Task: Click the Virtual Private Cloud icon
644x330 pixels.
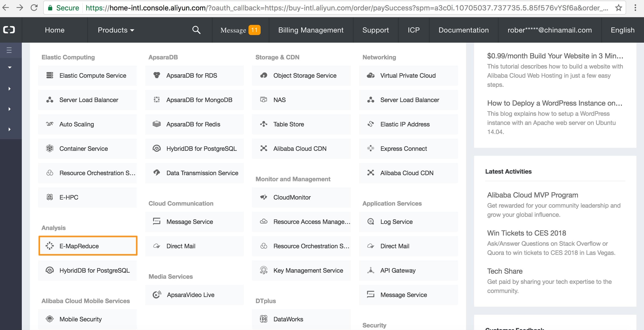Action: (x=371, y=75)
